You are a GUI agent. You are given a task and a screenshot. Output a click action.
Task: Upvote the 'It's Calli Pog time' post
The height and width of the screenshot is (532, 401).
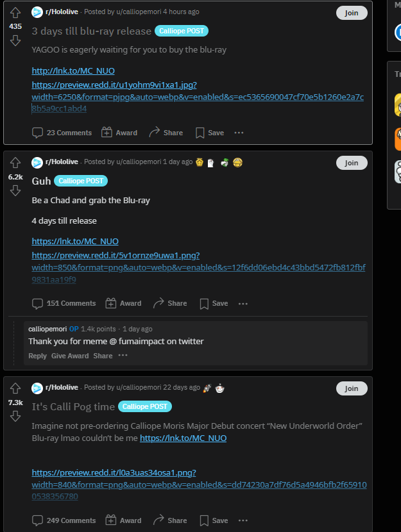click(x=15, y=388)
